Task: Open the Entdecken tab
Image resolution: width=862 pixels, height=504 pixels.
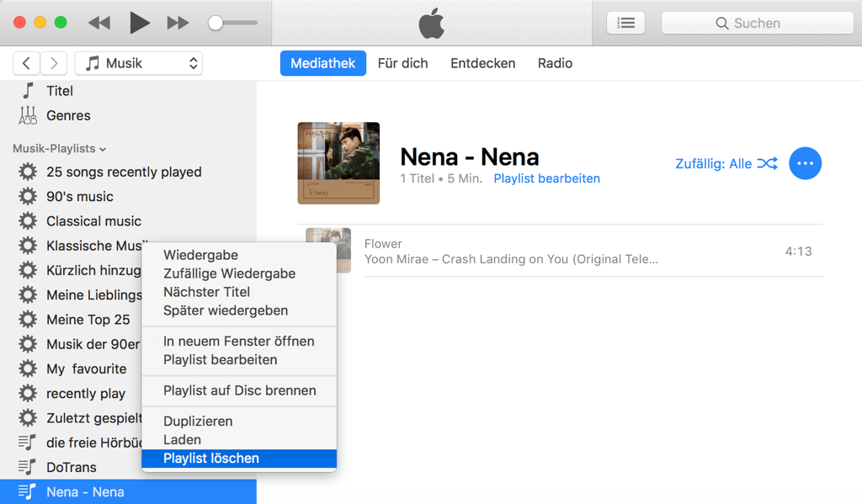Action: click(x=482, y=63)
